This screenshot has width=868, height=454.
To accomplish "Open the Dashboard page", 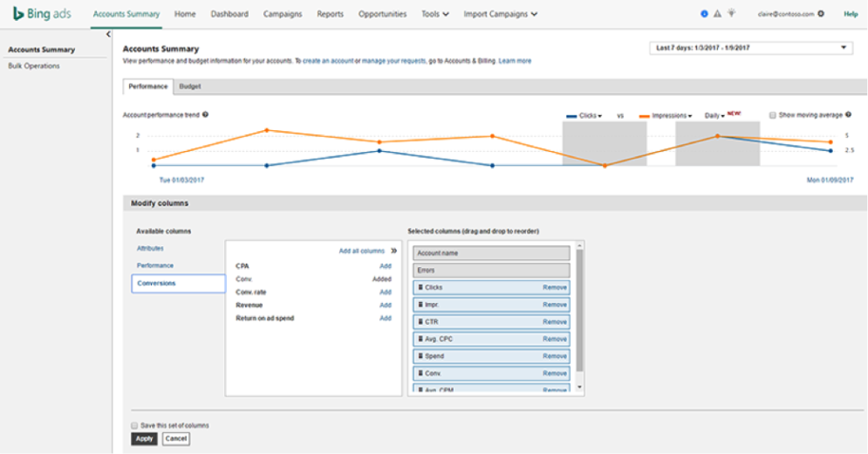I will coord(229,14).
